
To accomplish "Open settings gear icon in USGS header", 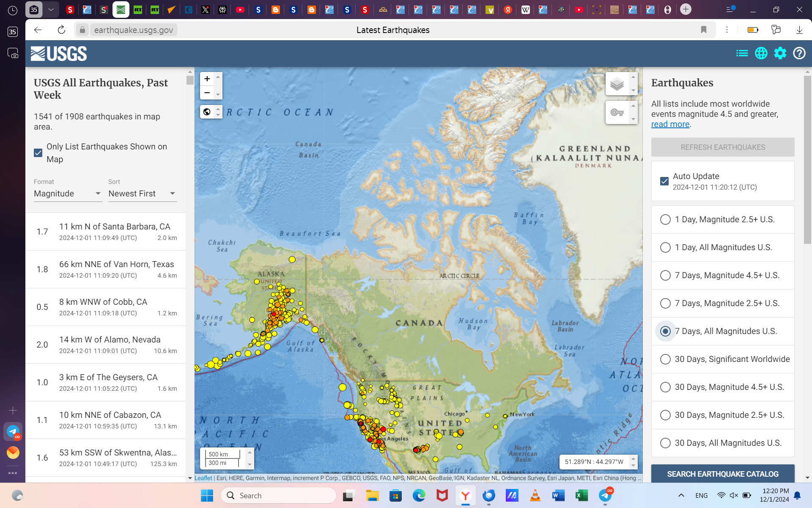I will click(x=780, y=53).
